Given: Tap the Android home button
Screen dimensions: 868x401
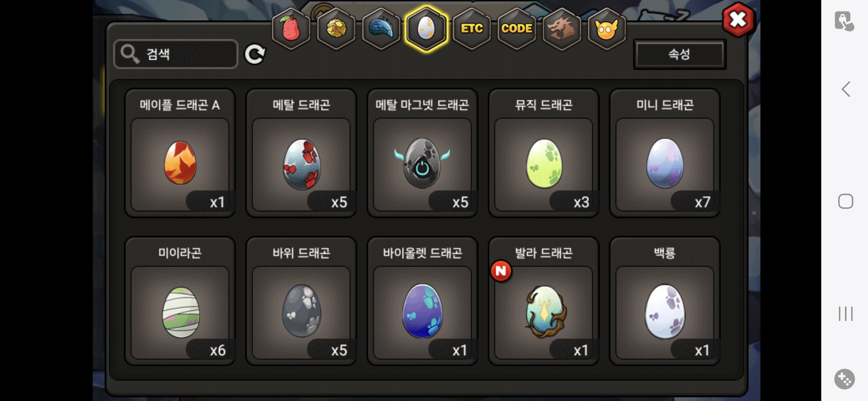Looking at the screenshot, I should click(x=846, y=201).
